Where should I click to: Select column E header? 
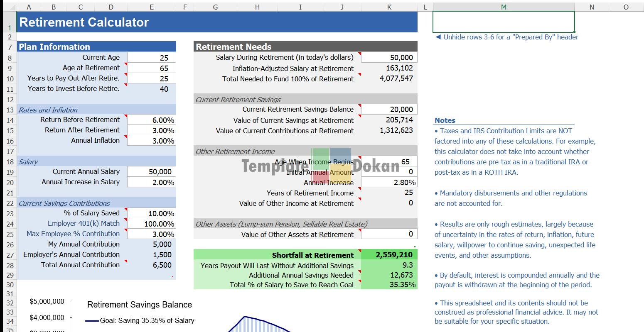(x=151, y=7)
